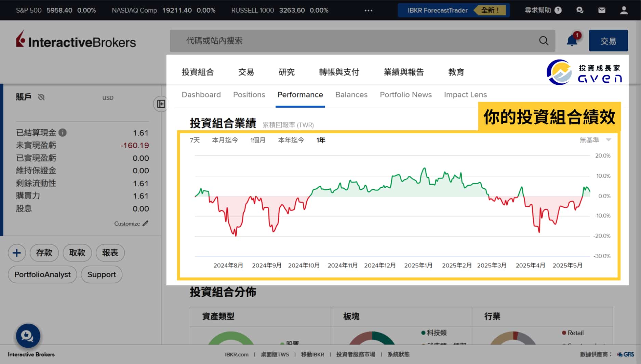Click the Support button
The image size is (641, 364).
(x=102, y=274)
